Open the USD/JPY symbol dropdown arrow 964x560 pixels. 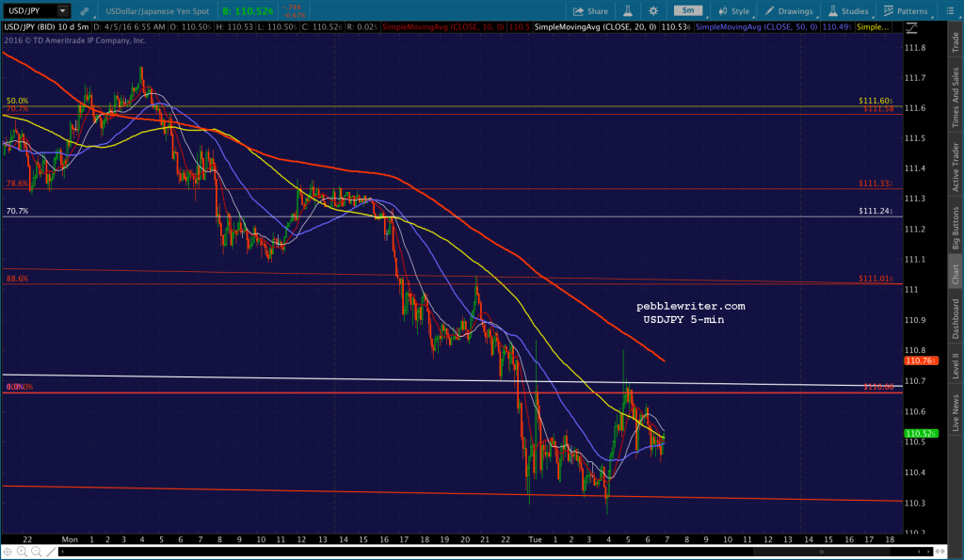(x=62, y=11)
